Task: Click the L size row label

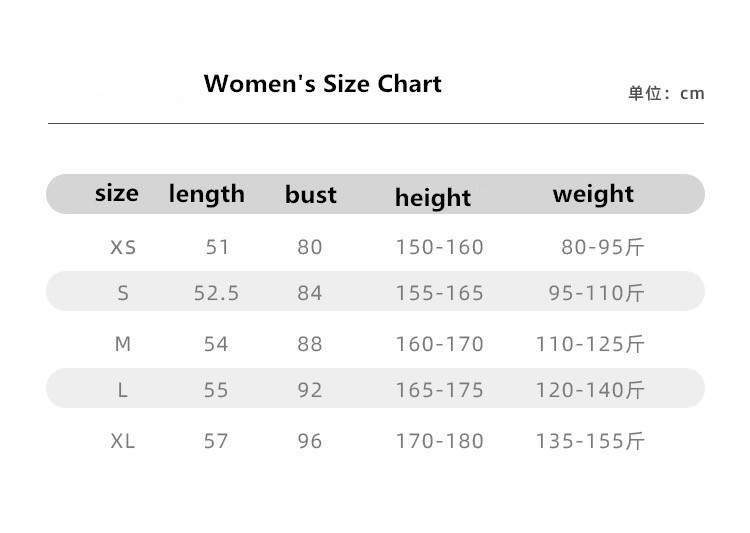Action: 123,390
